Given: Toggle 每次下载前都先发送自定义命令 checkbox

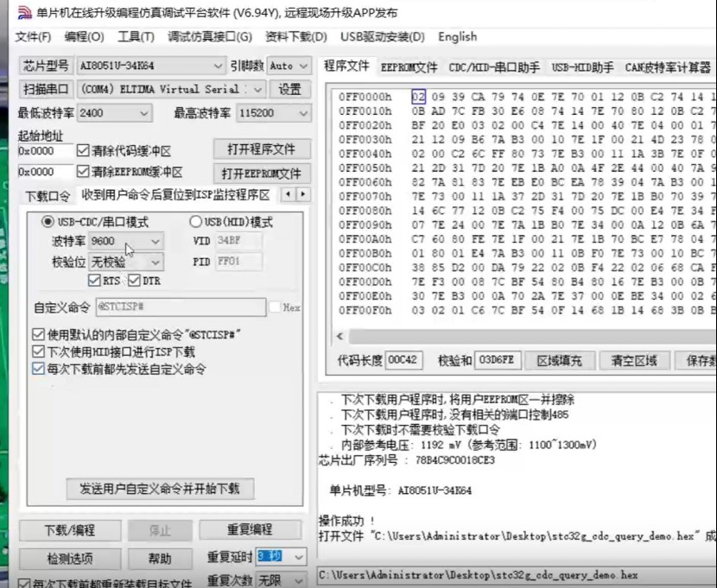Looking at the screenshot, I should [38, 368].
